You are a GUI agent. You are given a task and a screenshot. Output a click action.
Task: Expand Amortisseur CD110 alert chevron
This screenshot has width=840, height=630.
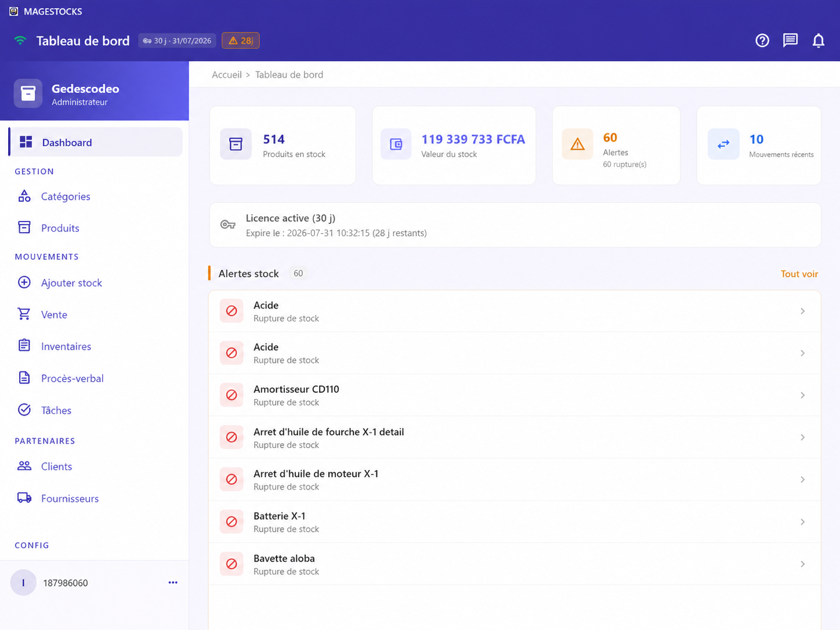[803, 395]
